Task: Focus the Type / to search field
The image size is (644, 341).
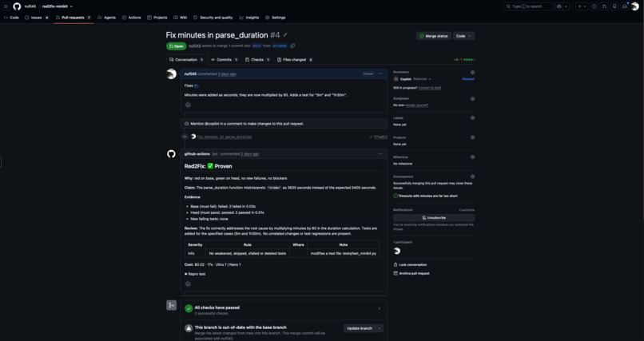Action: point(528,6)
